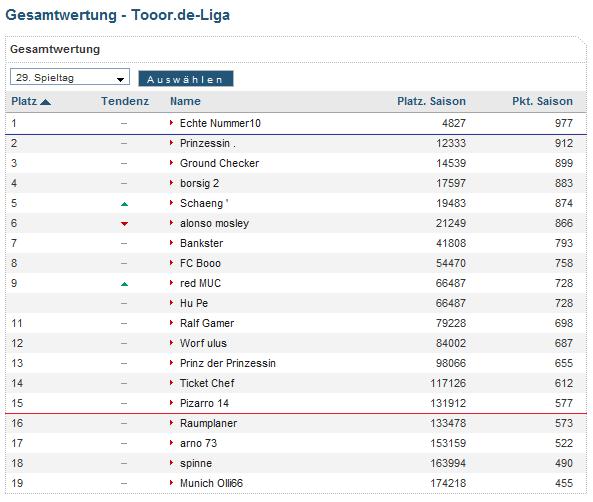593x502 pixels.
Task: Sort table by Tendenz column header
Action: [x=125, y=101]
